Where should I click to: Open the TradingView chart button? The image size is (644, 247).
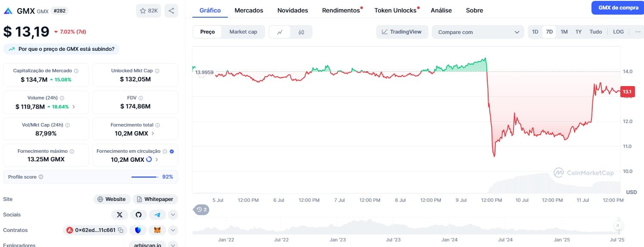[402, 32]
